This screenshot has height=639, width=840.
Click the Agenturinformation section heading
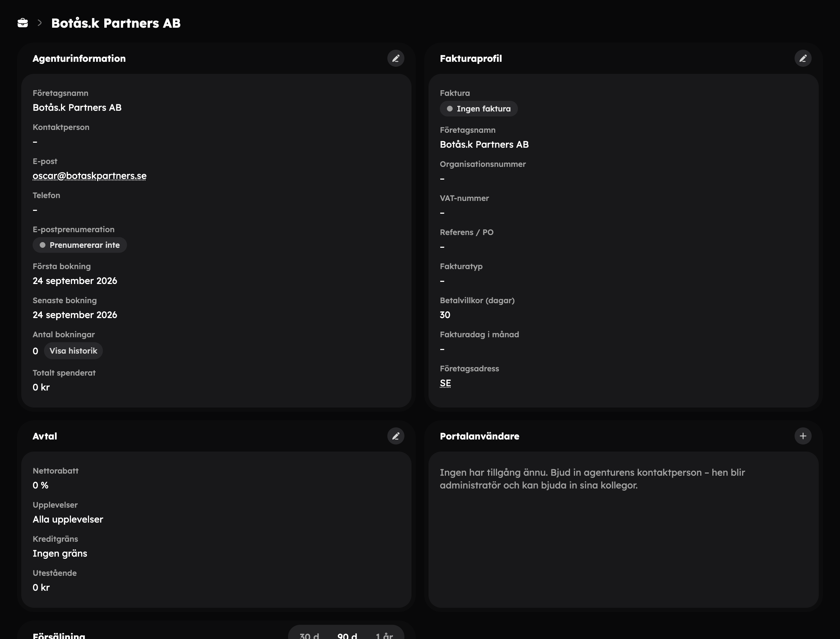click(x=79, y=59)
